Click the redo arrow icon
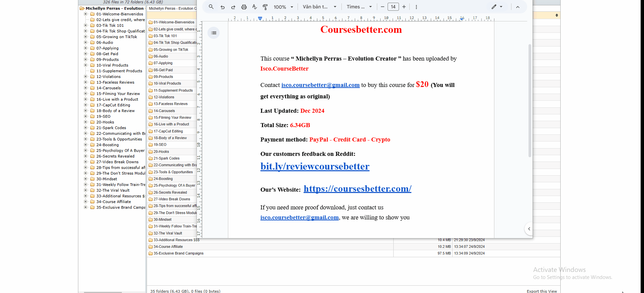This screenshot has width=644, height=293. pyautogui.click(x=233, y=7)
